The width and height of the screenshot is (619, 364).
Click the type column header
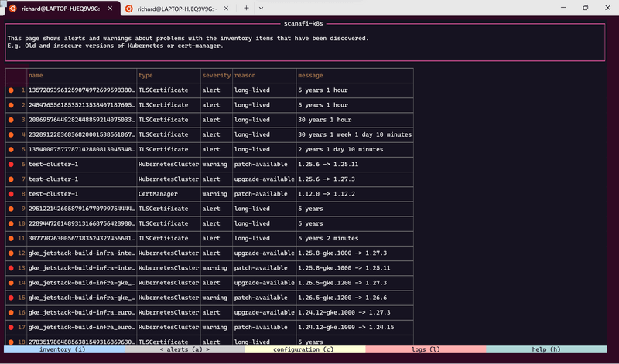145,75
